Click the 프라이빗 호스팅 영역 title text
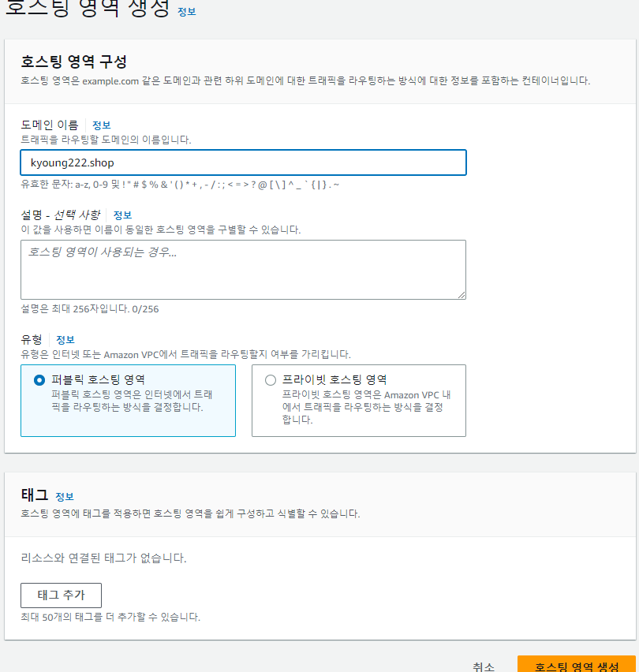 pyautogui.click(x=334, y=379)
